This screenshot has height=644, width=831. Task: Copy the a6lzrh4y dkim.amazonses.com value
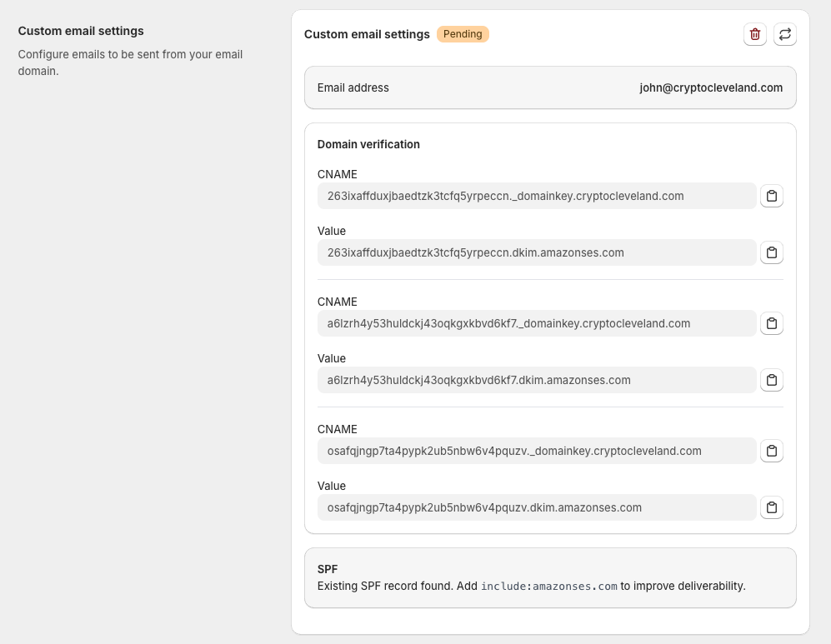tap(771, 380)
